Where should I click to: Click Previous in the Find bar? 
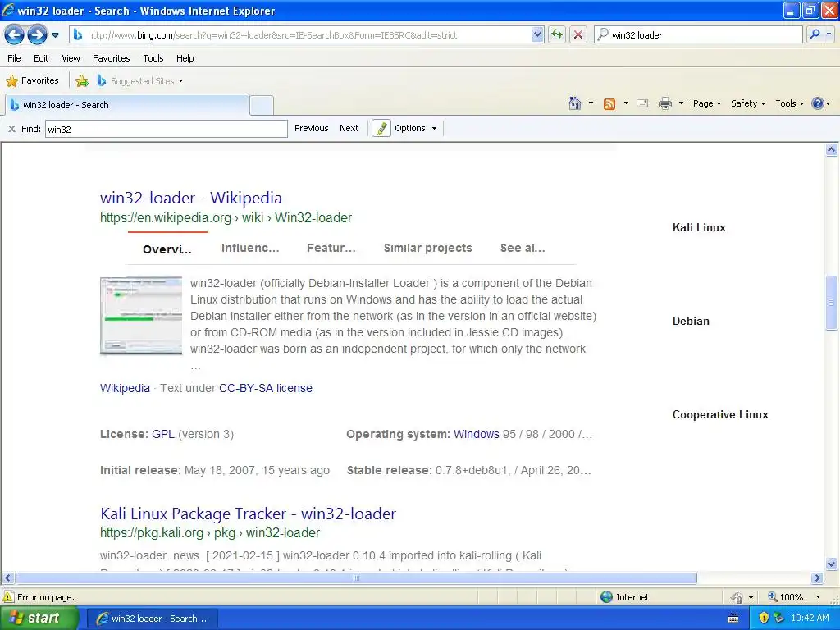(311, 128)
